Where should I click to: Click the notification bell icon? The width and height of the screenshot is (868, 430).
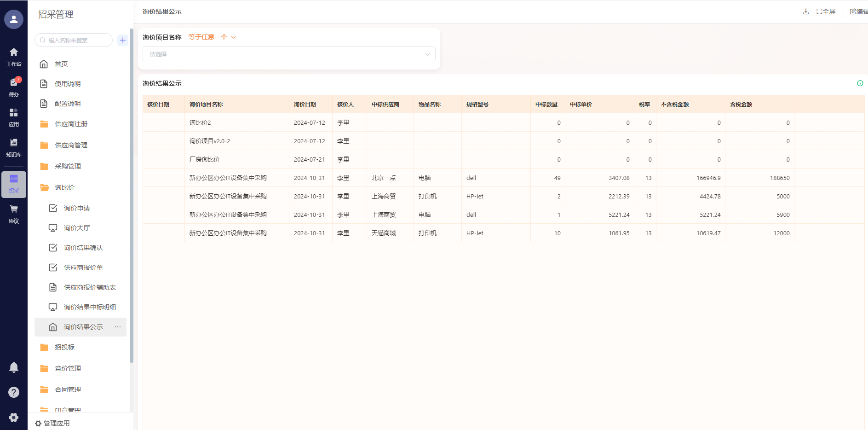(x=14, y=367)
